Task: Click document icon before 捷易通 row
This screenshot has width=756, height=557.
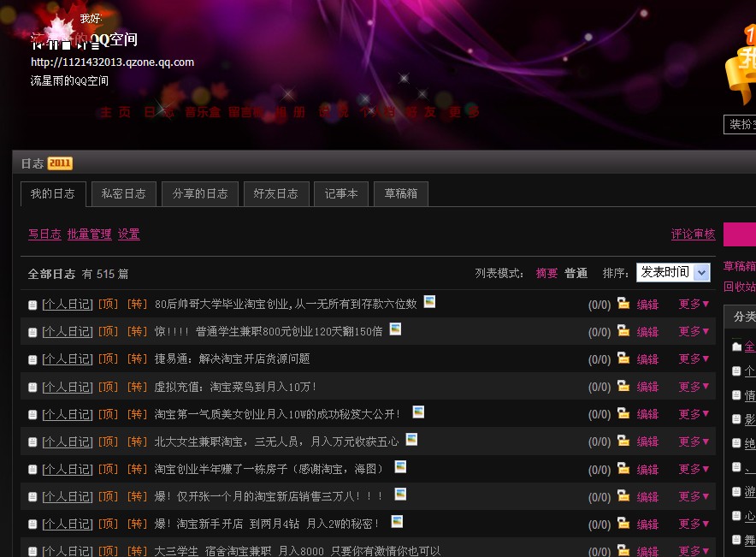Action: click(32, 359)
